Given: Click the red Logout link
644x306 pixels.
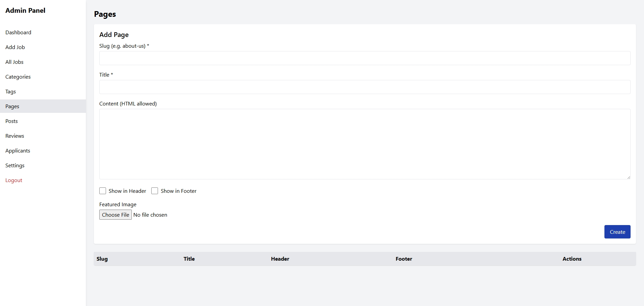Looking at the screenshot, I should click(x=14, y=180).
